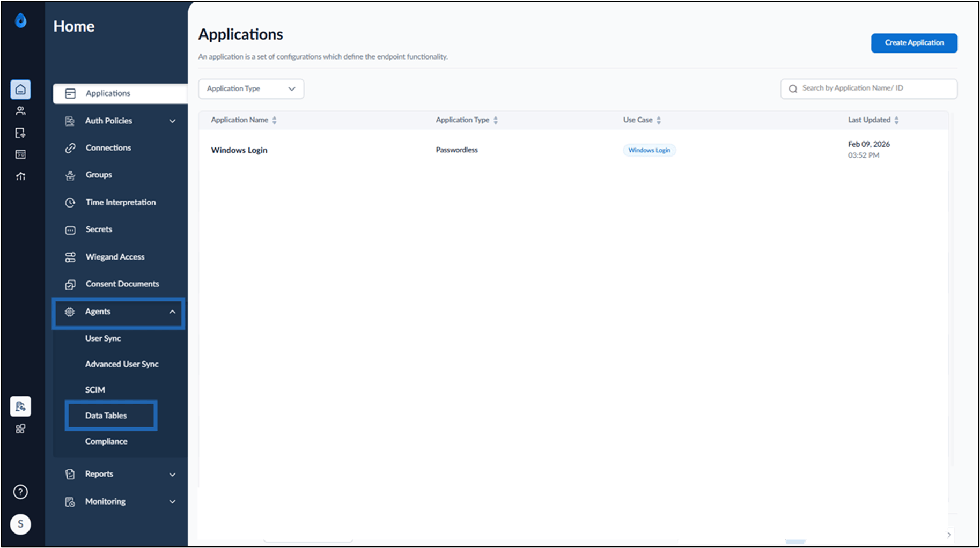Viewport: 980px width, 548px height.
Task: Open Advanced User Sync
Action: 122,364
